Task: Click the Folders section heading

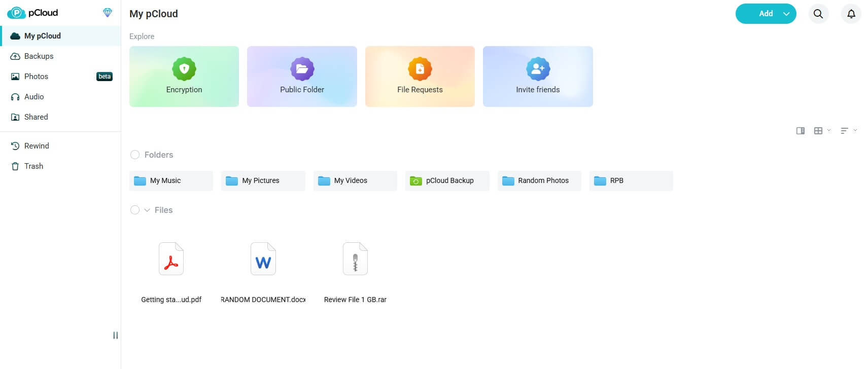Action: (159, 155)
